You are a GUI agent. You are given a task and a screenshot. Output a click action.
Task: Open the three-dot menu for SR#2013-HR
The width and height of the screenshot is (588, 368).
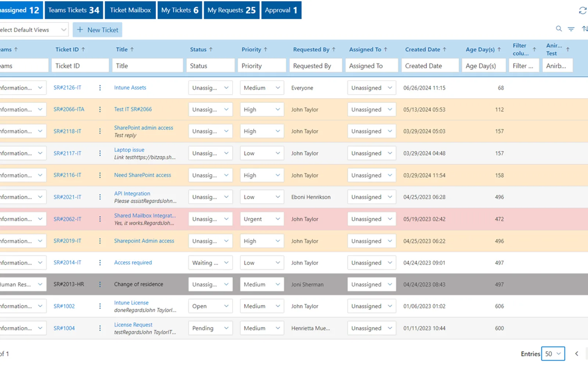pos(100,284)
